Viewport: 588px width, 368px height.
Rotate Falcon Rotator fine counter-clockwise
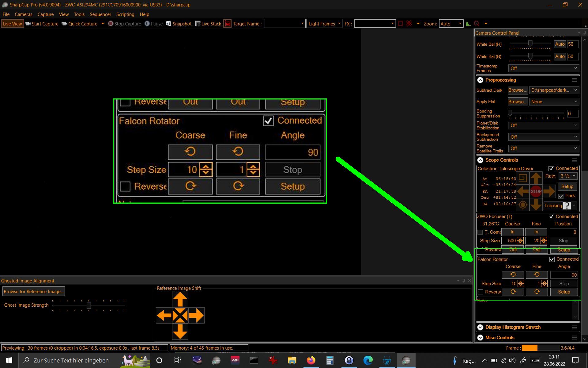coord(537,275)
